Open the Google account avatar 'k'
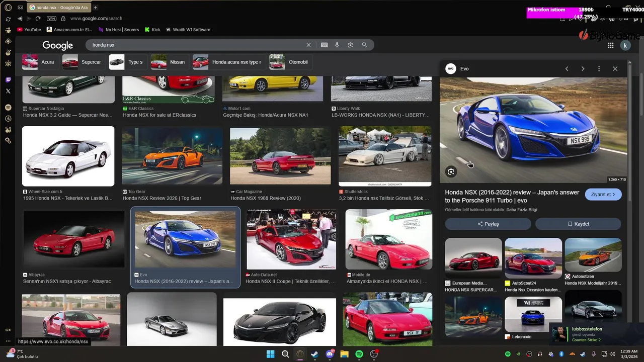 (625, 45)
